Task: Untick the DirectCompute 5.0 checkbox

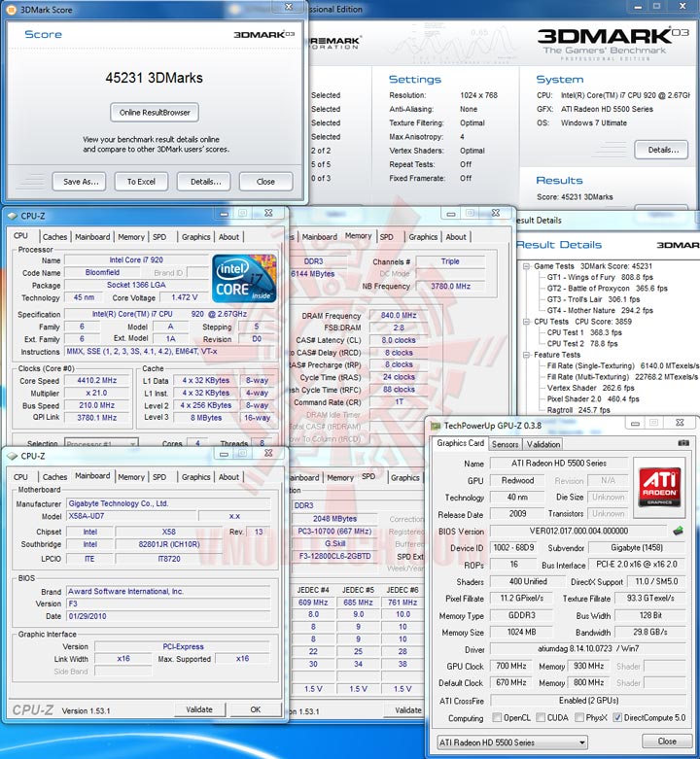Action: click(x=616, y=717)
